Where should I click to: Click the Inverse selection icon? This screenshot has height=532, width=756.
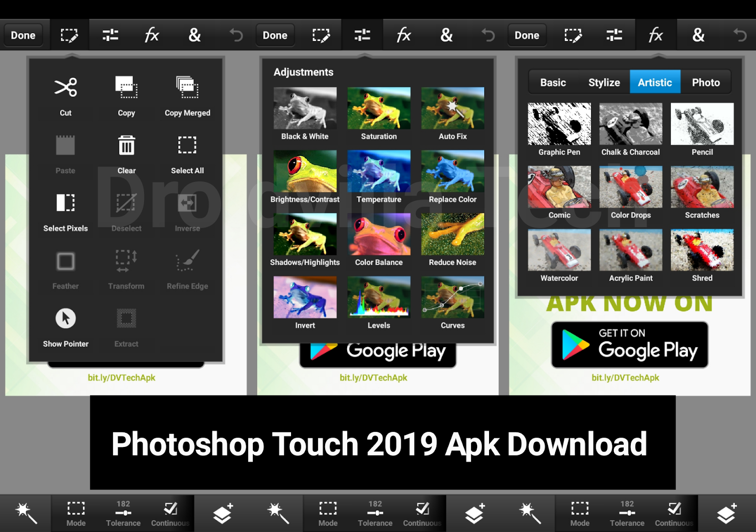pos(187,203)
